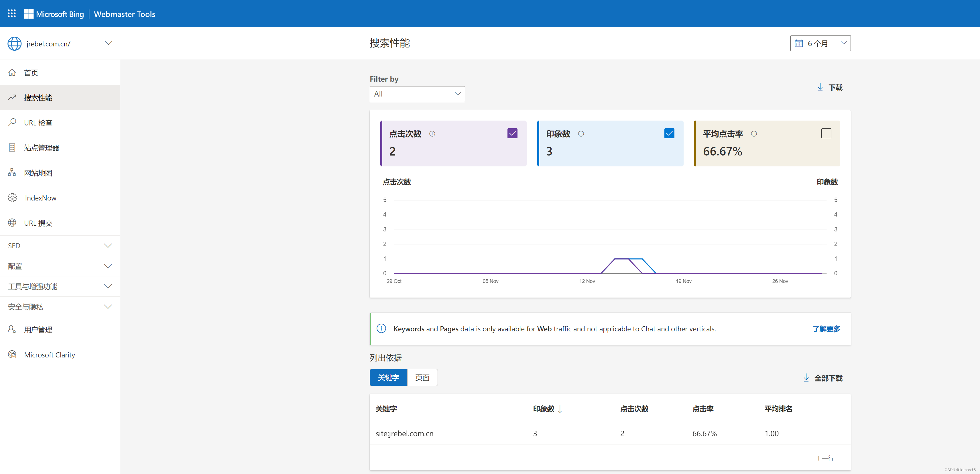Open the Filter by All dropdown
The image size is (980, 474).
(x=417, y=94)
